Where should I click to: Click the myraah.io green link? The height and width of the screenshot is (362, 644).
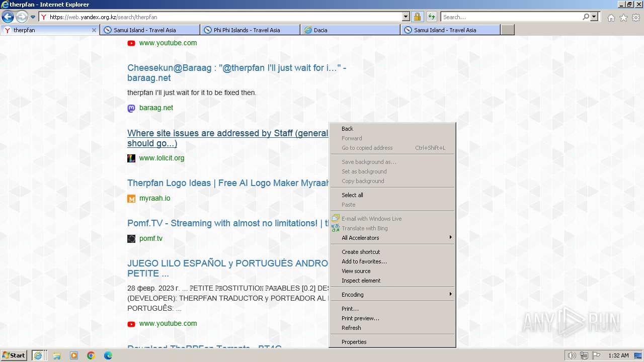[x=154, y=198]
